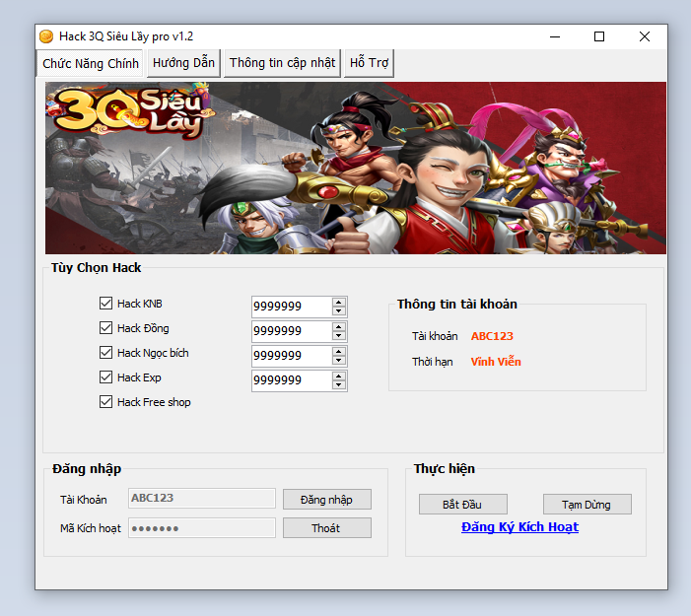691x616 pixels.
Task: Uncheck the Hack Ngọc bích option
Action: pyautogui.click(x=106, y=353)
